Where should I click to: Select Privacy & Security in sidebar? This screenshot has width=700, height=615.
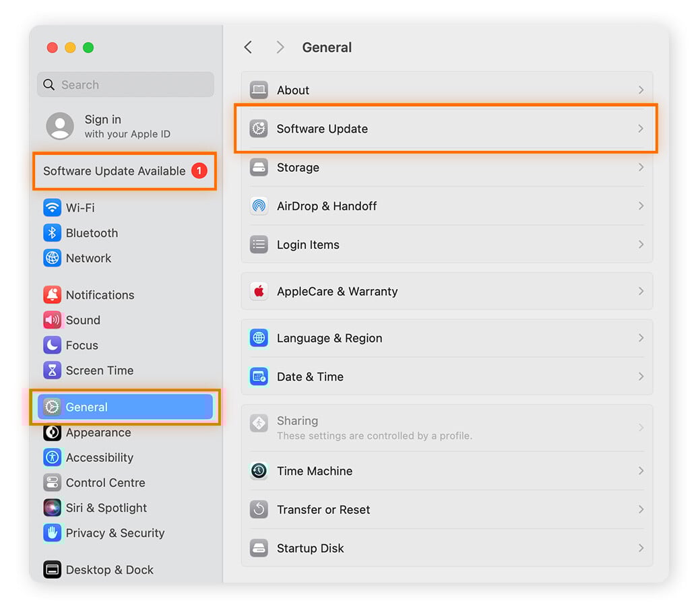(x=115, y=533)
